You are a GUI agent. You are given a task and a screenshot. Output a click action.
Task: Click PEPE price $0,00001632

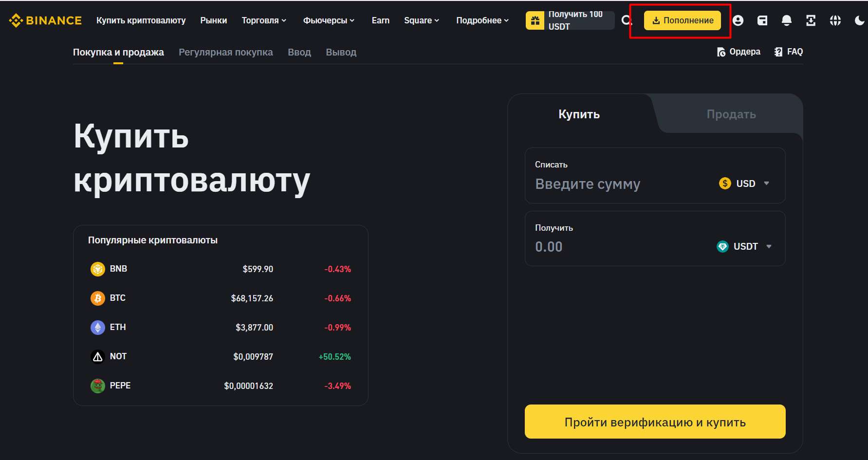249,386
